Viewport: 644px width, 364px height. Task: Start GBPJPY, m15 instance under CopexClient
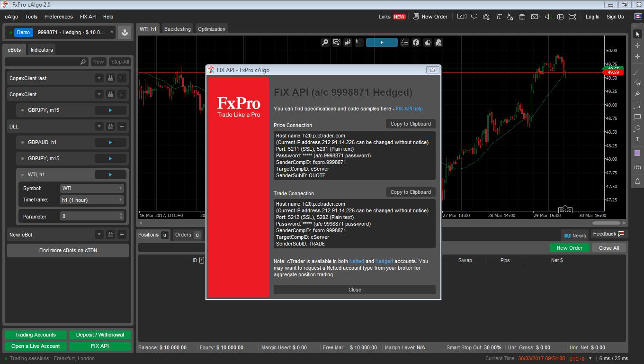coord(110,110)
